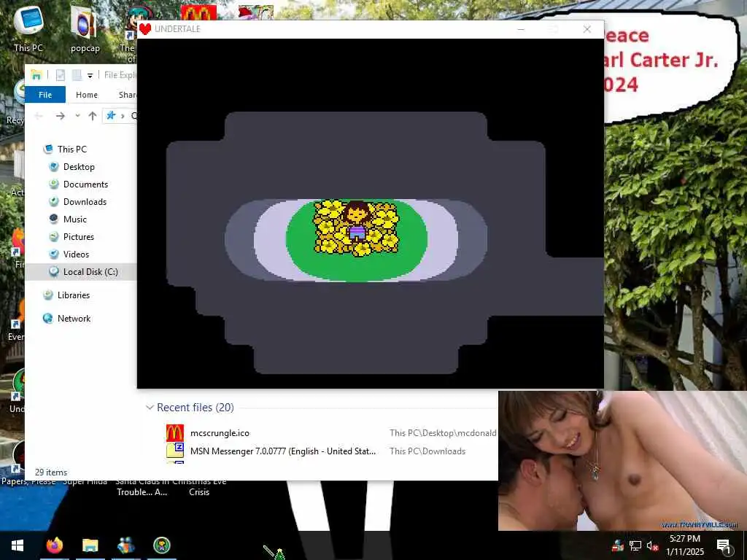Click the Network globe icon in the tree
Image resolution: width=747 pixels, height=560 pixels.
pyautogui.click(x=47, y=319)
